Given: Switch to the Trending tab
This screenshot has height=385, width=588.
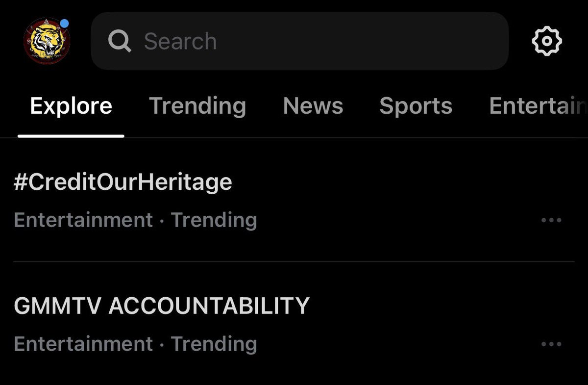Looking at the screenshot, I should coord(197,106).
